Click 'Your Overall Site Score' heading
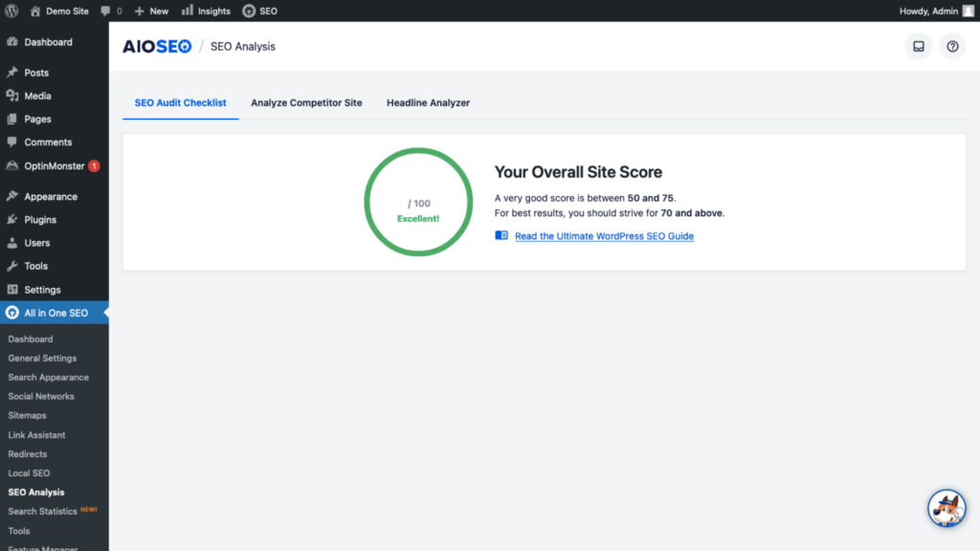The image size is (980, 551). point(578,172)
